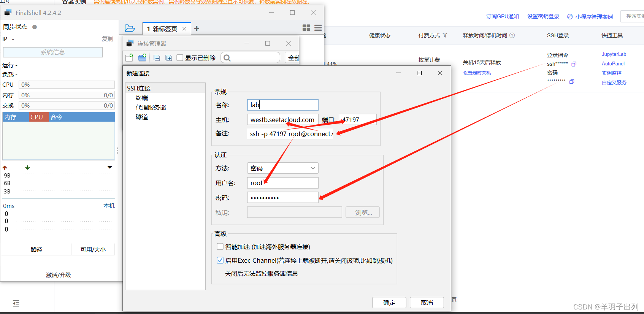Edit the 端口 port field

358,120
